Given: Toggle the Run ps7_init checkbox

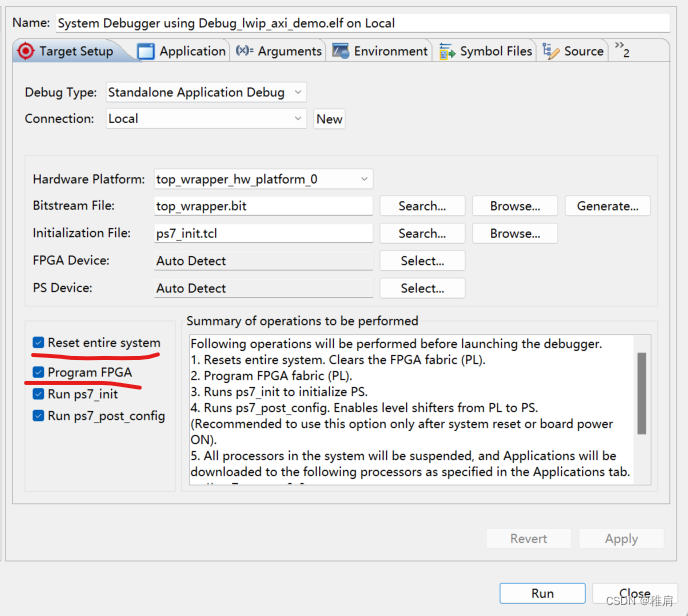Looking at the screenshot, I should (x=38, y=394).
